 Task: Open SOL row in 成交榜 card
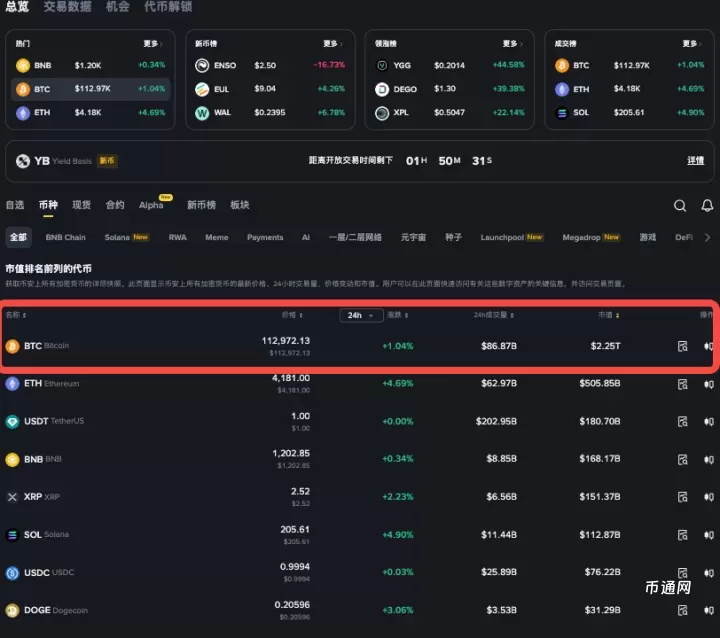(x=629, y=113)
